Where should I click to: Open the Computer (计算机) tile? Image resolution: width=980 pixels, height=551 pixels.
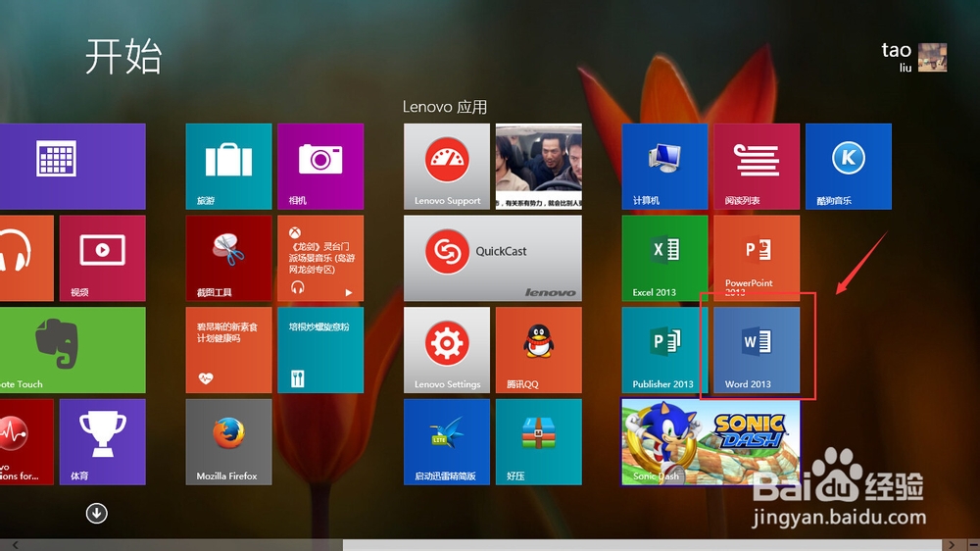pyautogui.click(x=665, y=167)
